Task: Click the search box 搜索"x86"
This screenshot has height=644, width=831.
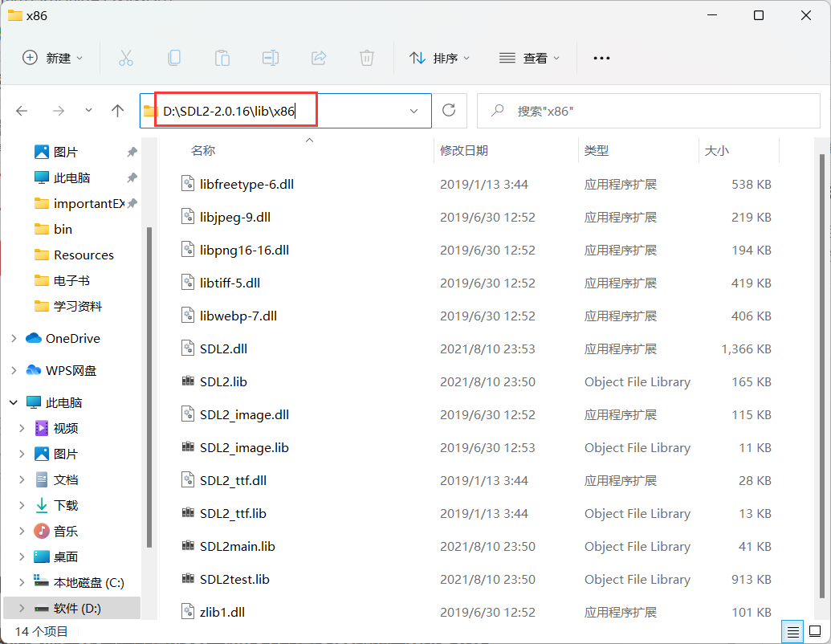Action: (x=649, y=111)
